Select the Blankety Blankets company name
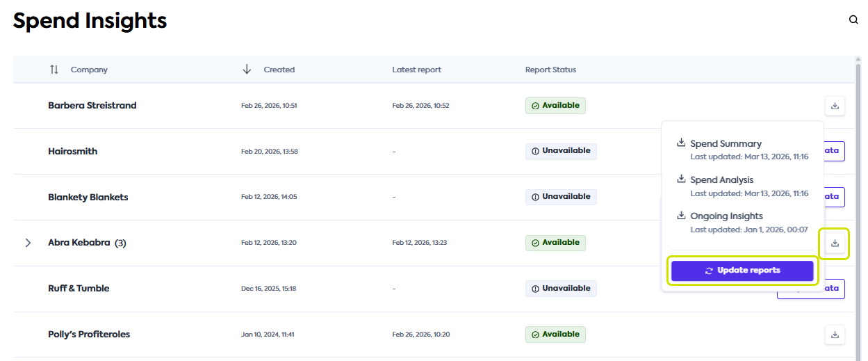868x361 pixels. click(x=88, y=197)
